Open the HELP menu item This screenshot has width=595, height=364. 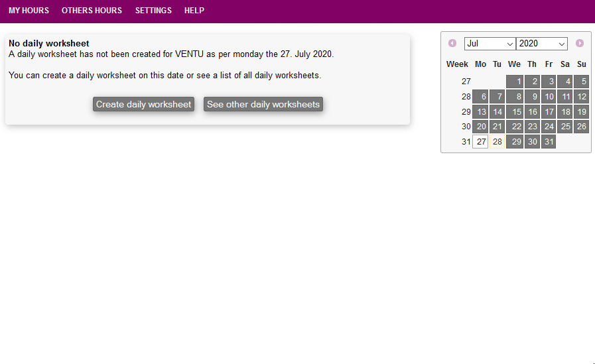tap(194, 11)
